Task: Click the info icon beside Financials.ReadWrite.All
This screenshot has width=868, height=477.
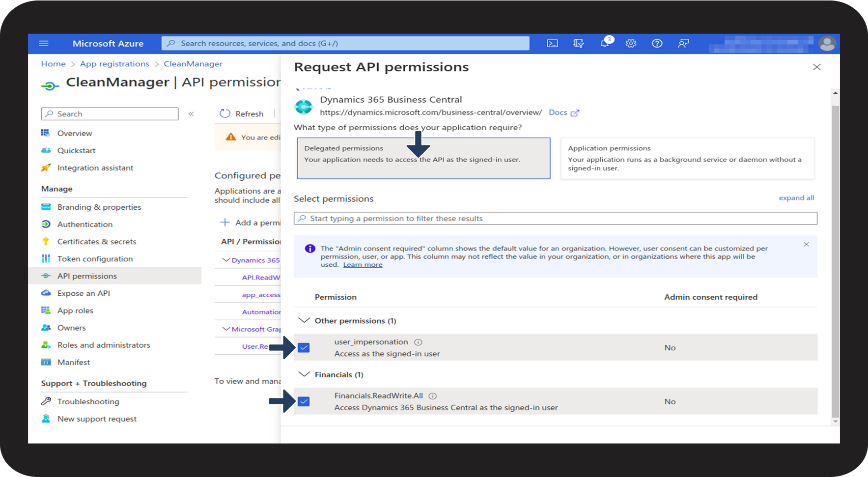Action: 432,396
